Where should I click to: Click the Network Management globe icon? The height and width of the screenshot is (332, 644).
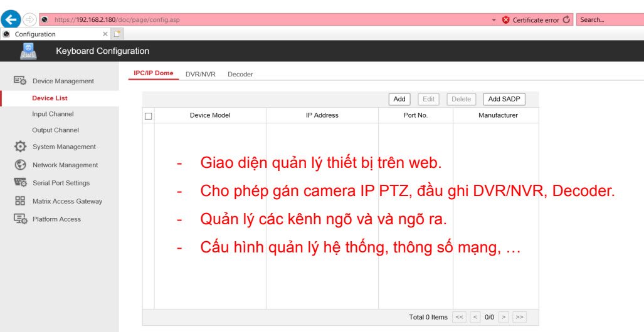coord(20,165)
